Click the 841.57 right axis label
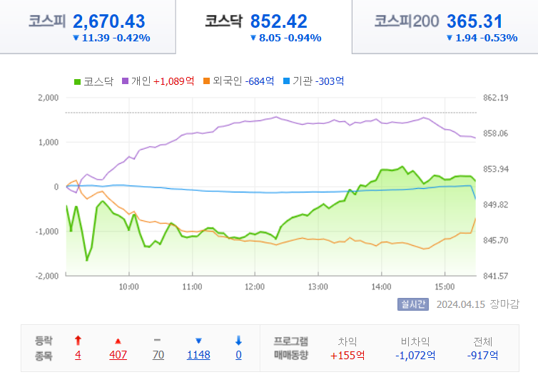 (495, 276)
